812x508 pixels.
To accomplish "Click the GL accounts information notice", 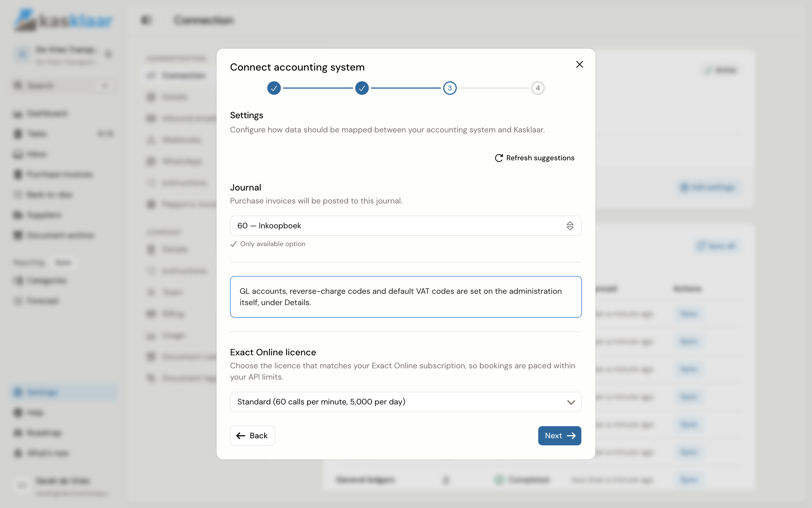I will (x=406, y=297).
